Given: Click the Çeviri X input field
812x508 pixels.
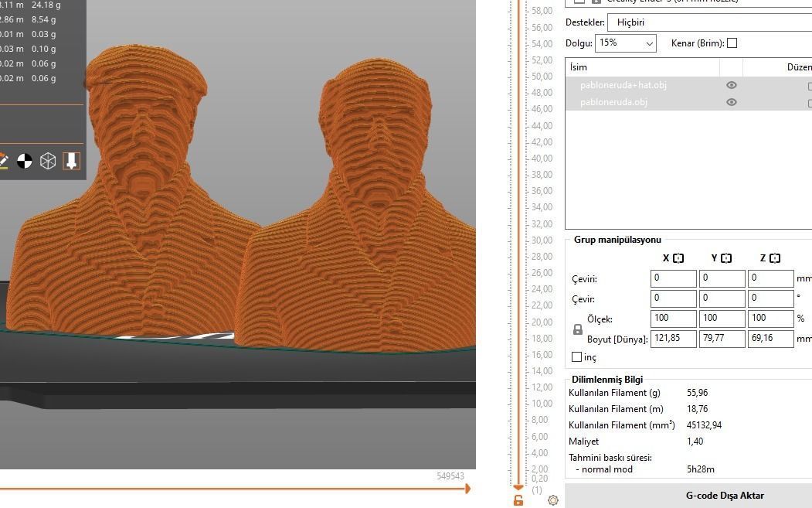Looking at the screenshot, I should (x=673, y=278).
